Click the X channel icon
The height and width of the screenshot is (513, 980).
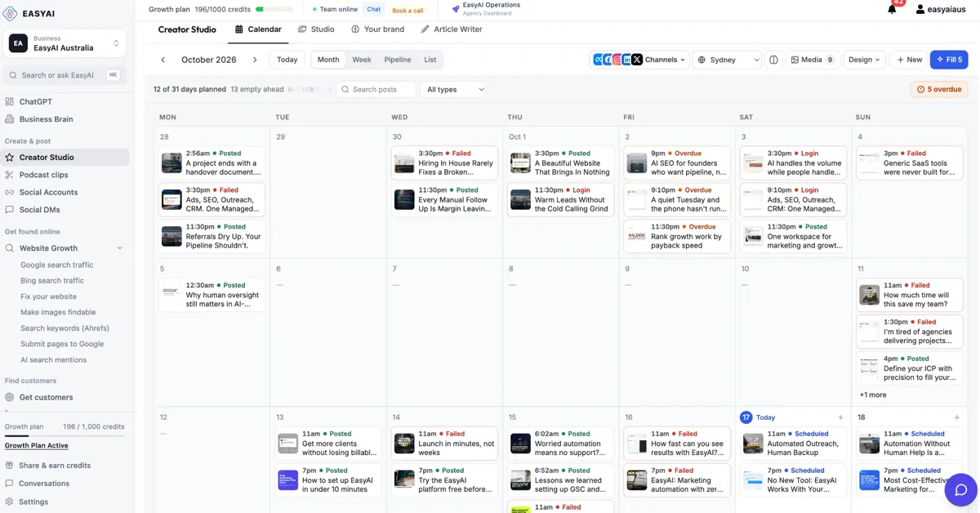point(637,60)
